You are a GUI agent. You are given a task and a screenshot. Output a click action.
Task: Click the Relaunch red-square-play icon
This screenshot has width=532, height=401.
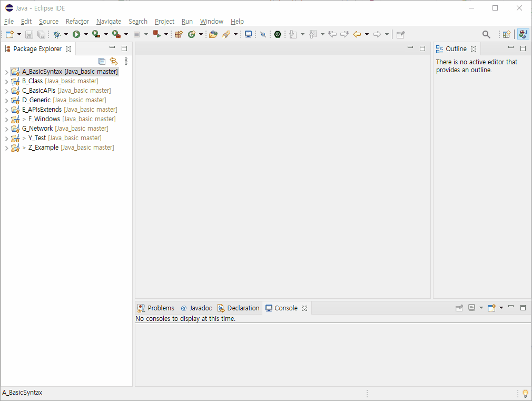click(x=157, y=34)
